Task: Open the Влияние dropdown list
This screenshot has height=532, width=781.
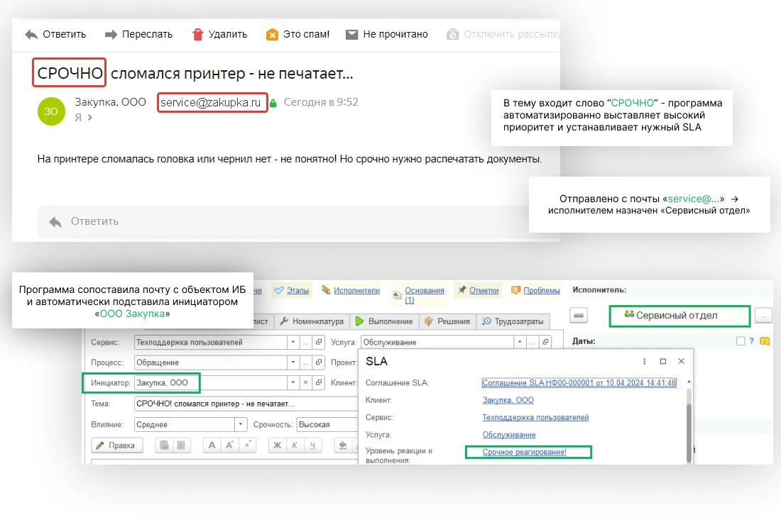Action: click(x=240, y=425)
